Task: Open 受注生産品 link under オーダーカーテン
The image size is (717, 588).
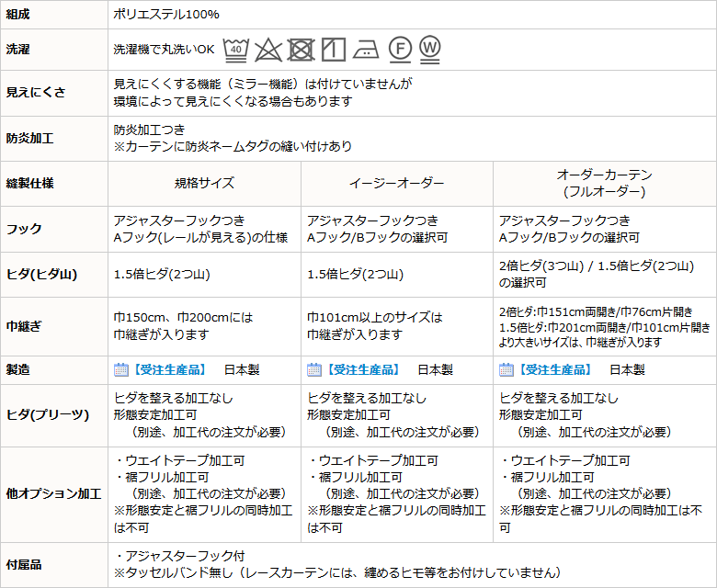Action: [554, 369]
